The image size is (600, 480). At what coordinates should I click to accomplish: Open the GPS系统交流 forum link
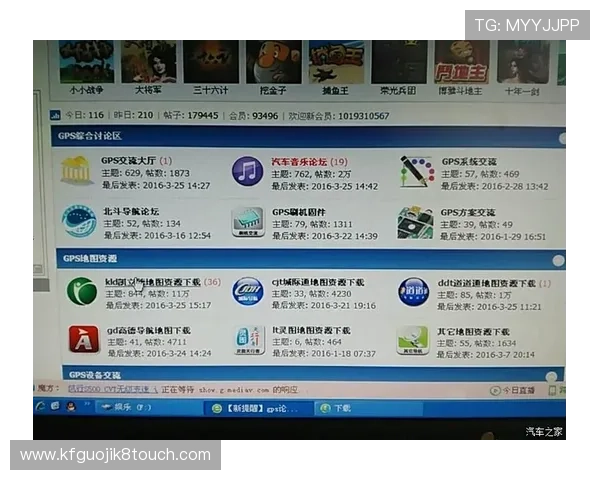tap(469, 162)
